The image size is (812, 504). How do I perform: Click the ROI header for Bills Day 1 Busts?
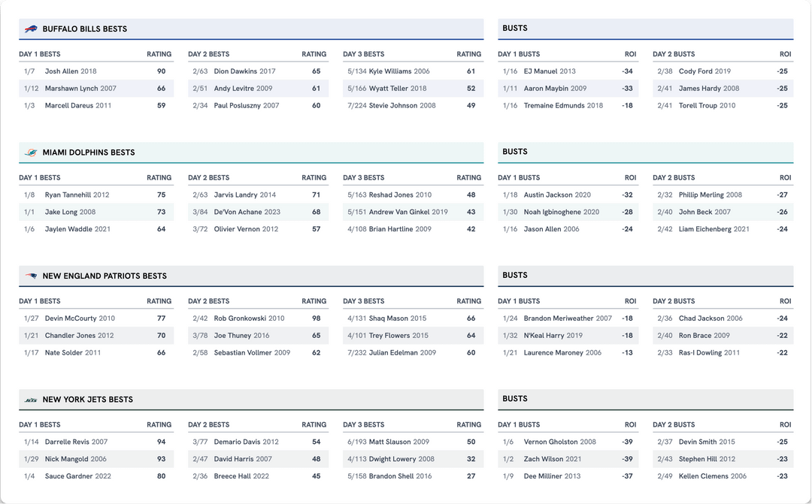point(630,54)
